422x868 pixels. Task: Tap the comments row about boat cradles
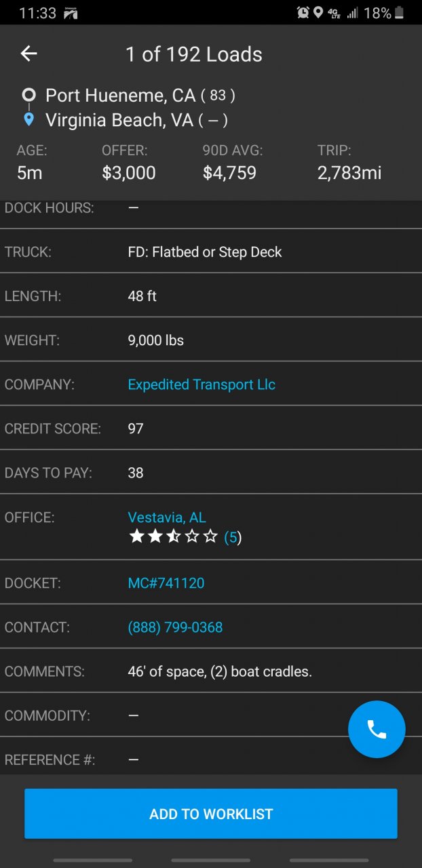(220, 671)
